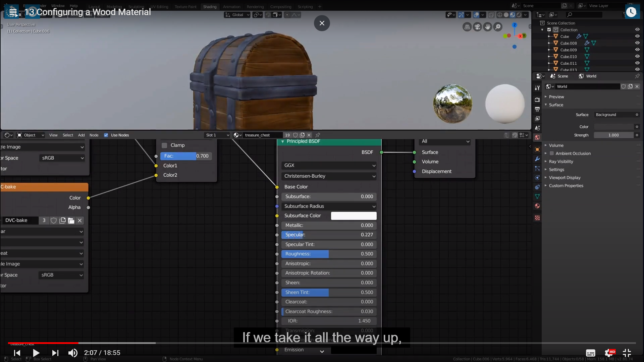Open the Material properties tab icon

tap(537, 206)
